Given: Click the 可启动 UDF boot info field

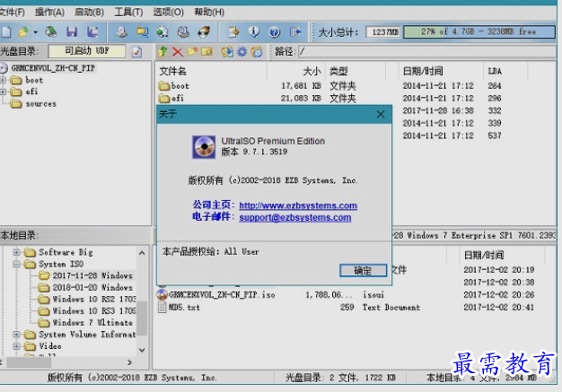Looking at the screenshot, I should [87, 51].
